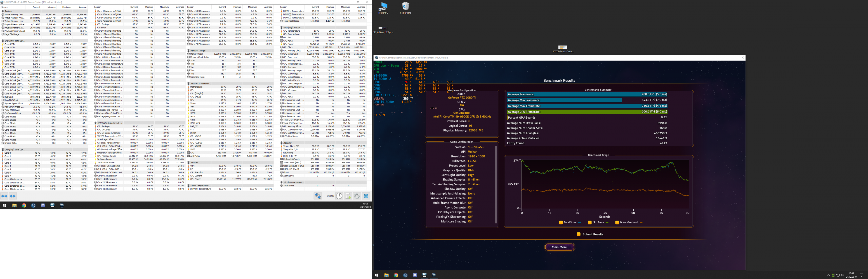Screen dimensions: 868x279
Task: Click the blue X close sensors icon
Action: (366, 196)
